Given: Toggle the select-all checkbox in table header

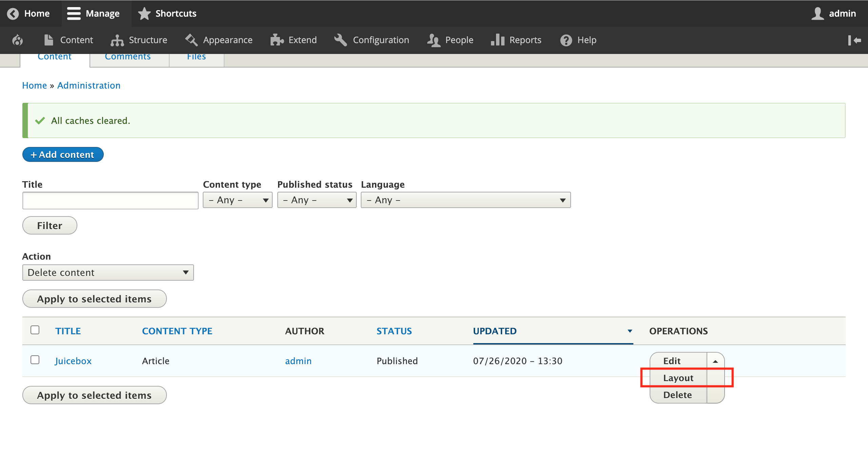Looking at the screenshot, I should pos(35,330).
